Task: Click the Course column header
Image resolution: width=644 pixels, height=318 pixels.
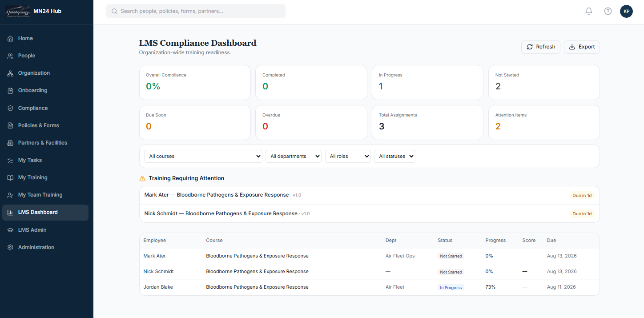Action: click(x=214, y=240)
